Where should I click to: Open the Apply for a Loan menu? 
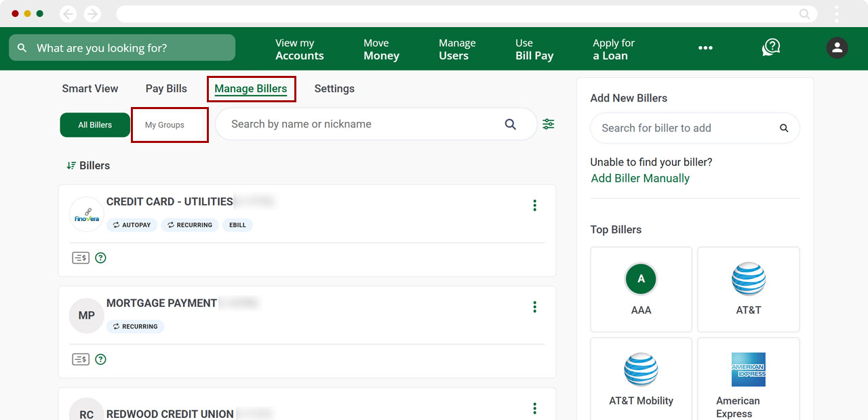(x=613, y=49)
